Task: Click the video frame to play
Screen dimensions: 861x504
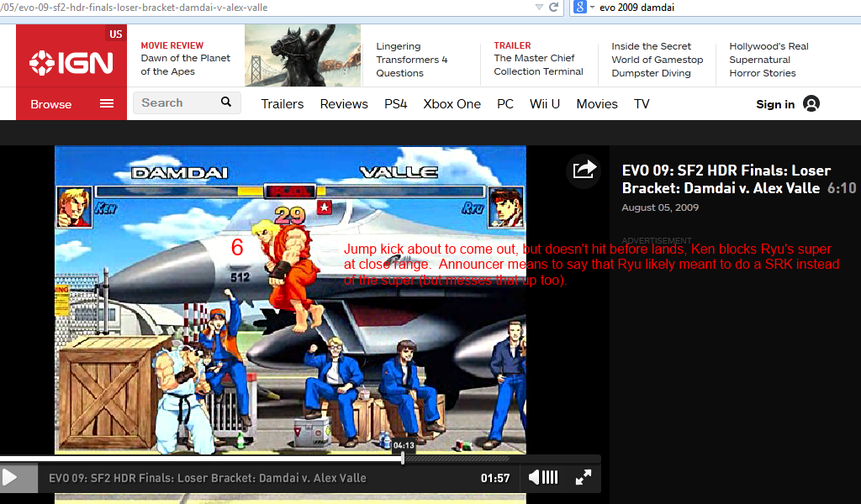Action: click(x=290, y=299)
